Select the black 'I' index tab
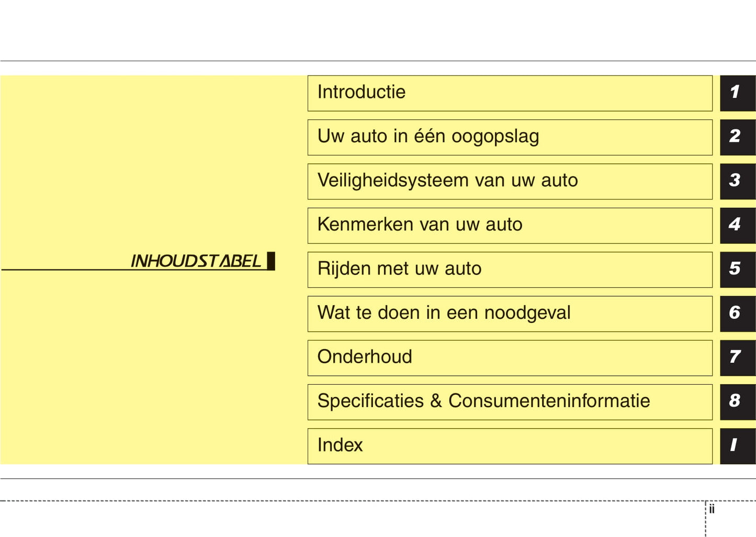 (x=737, y=445)
